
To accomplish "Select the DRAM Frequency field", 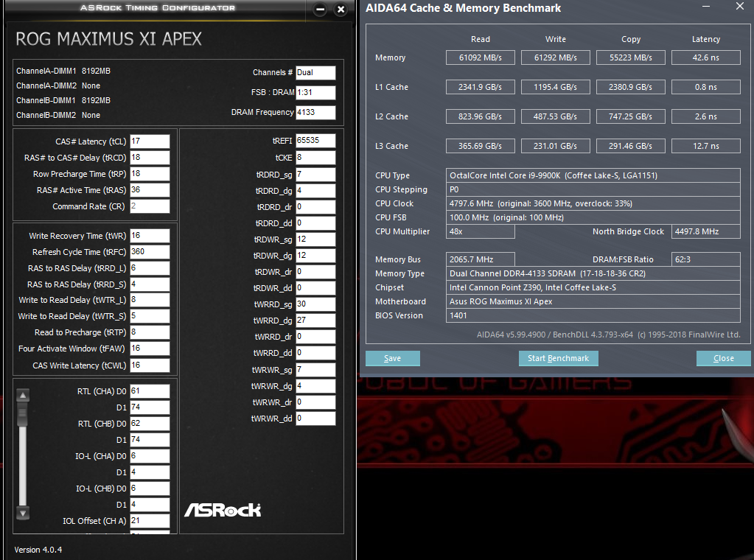I will [315, 113].
